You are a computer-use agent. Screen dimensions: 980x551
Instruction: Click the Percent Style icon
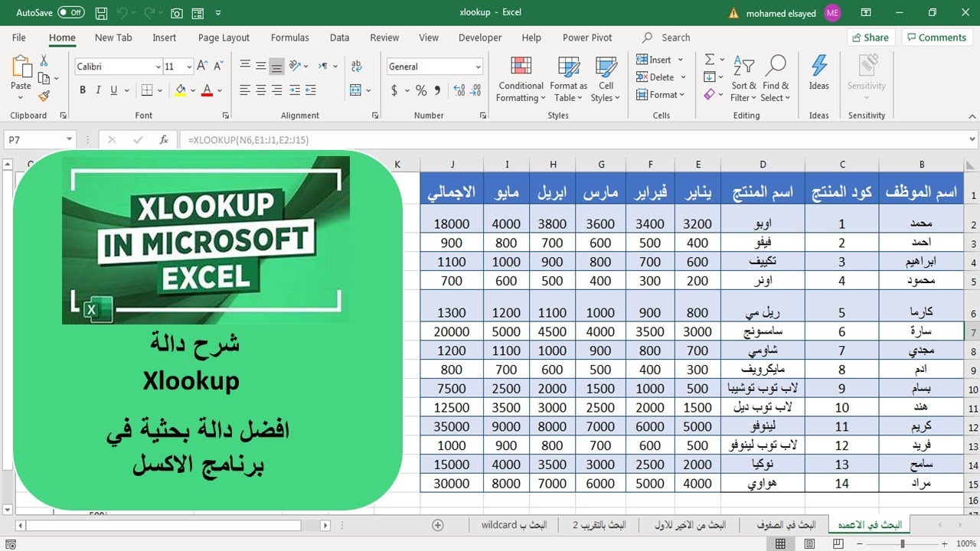pyautogui.click(x=421, y=90)
